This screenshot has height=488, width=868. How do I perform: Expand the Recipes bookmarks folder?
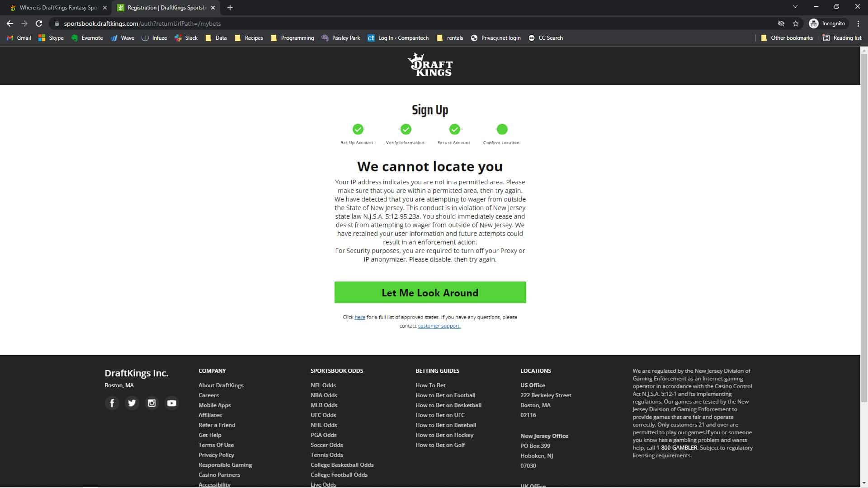249,38
